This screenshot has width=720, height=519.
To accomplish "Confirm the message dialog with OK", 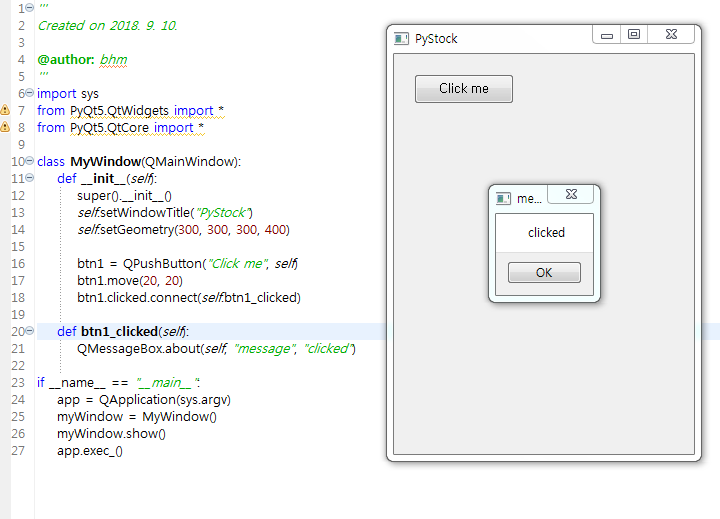I will [544, 273].
